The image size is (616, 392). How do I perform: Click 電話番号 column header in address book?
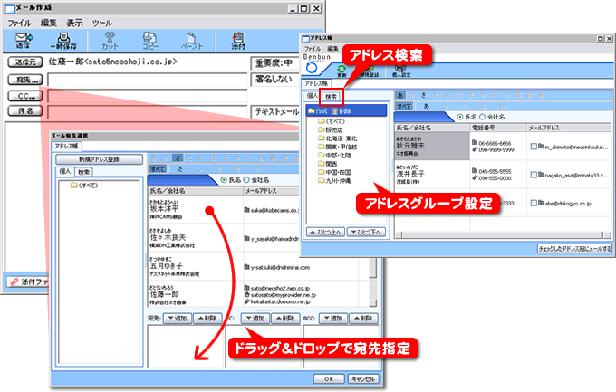click(498, 127)
